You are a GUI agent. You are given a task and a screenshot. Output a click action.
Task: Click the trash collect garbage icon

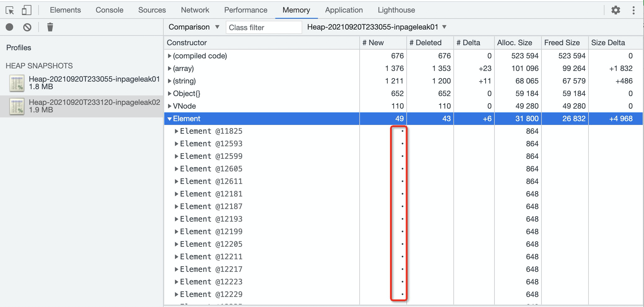coord(50,27)
